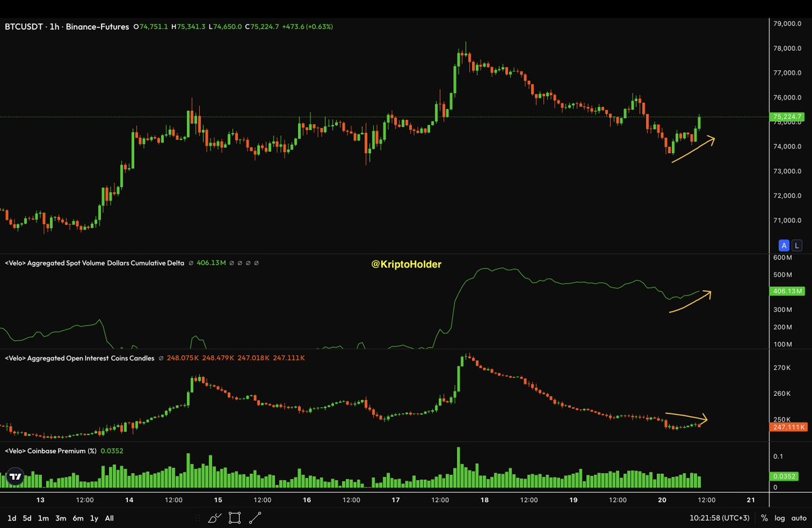
Task: Select the Aggregated Open Interest Coins Candles legend
Action: 79,358
